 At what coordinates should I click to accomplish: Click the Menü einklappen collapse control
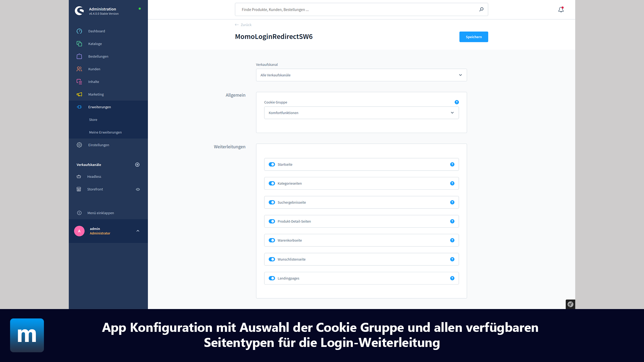79,213
